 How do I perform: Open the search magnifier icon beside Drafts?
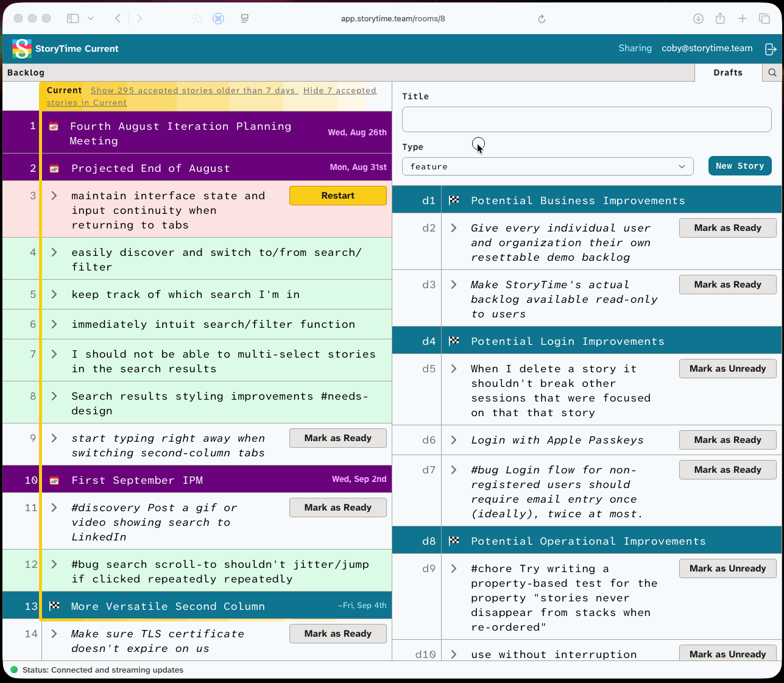[x=772, y=73]
